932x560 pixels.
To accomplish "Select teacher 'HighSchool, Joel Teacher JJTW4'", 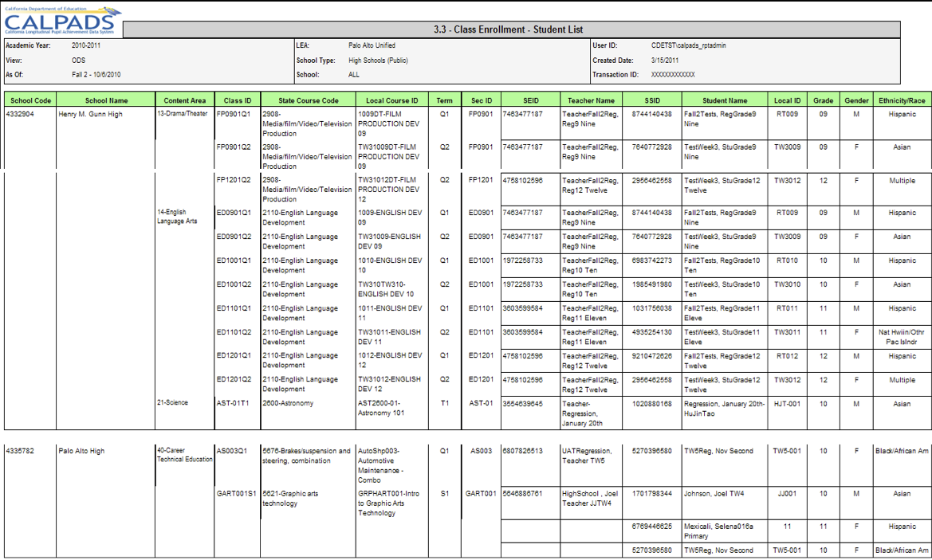I will click(x=590, y=498).
